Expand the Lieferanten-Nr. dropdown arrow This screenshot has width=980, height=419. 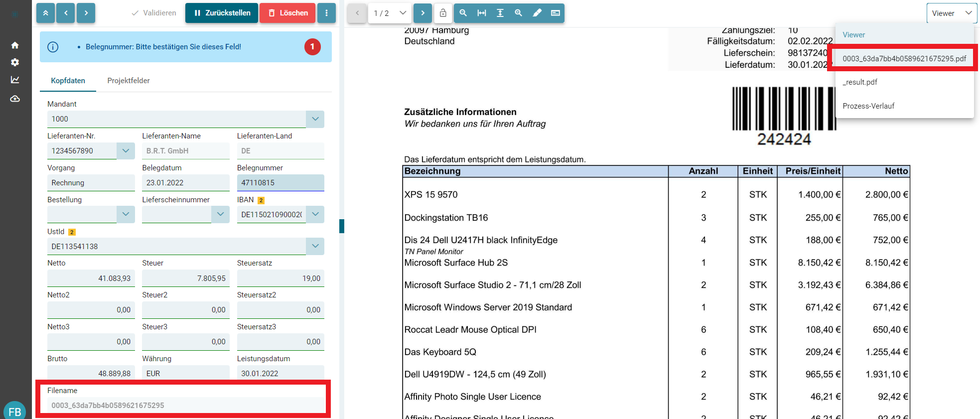pos(126,151)
